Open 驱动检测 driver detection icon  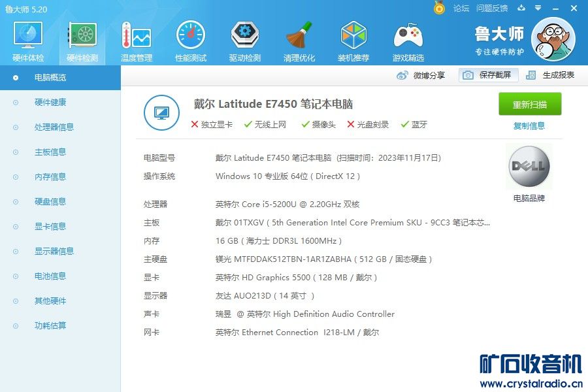[245, 41]
